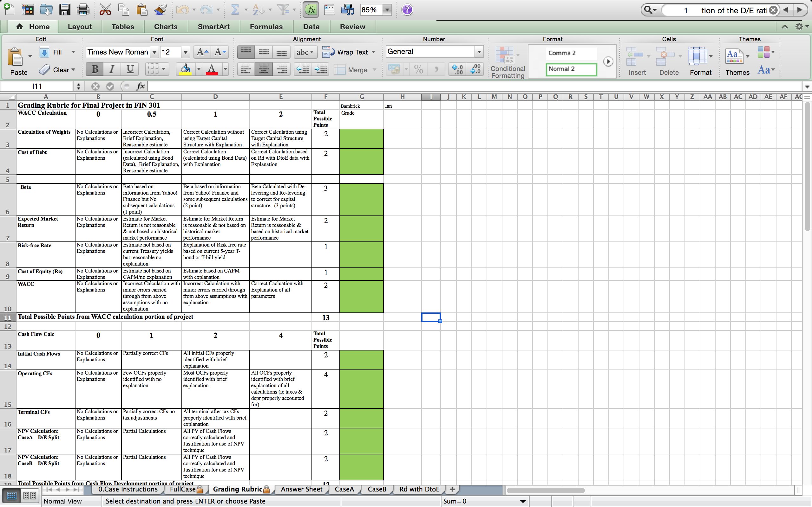Open the font size dropdown
812x507 pixels.
click(186, 52)
